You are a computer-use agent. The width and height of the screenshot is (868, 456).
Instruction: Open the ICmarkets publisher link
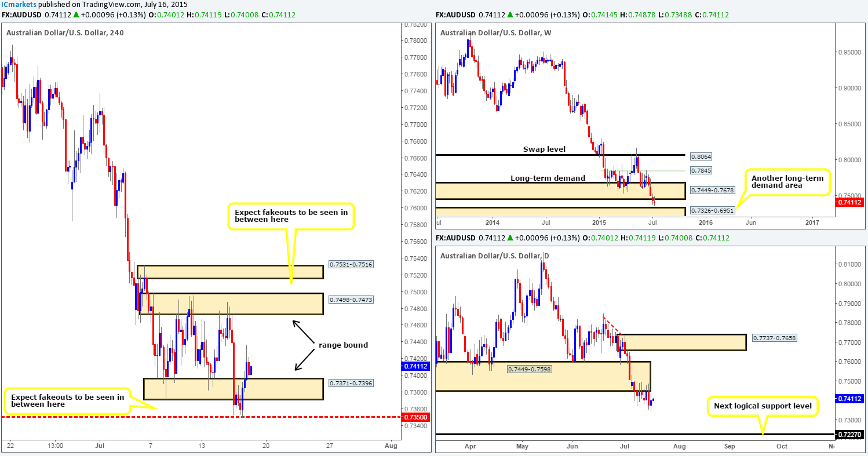17,4
